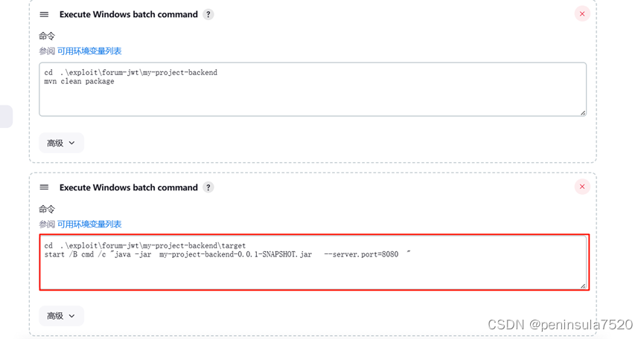The image size is (644, 339).
Task: Click resize grip of the mvn clean package textarea
Action: coord(583,113)
